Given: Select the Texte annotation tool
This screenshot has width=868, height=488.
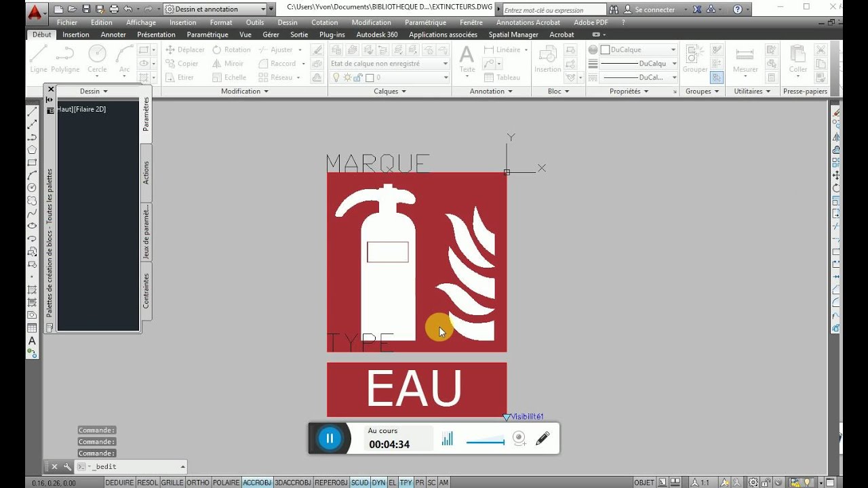Looking at the screenshot, I should pos(467,60).
